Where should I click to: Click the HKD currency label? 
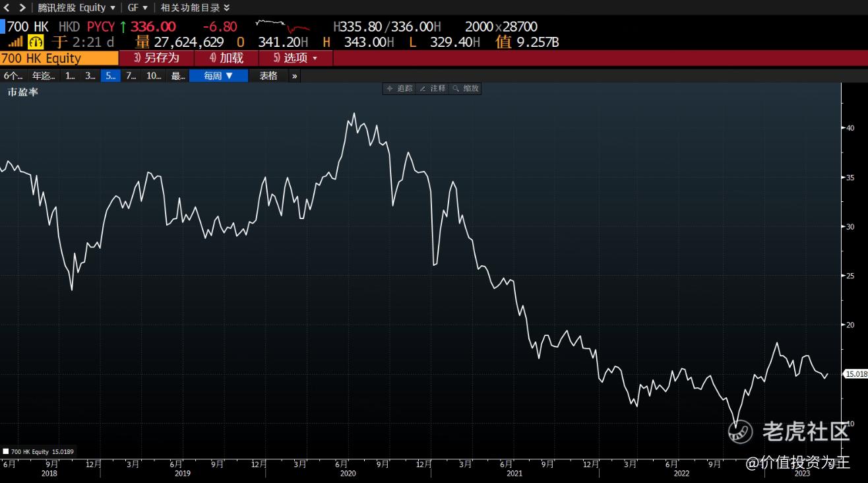point(69,27)
